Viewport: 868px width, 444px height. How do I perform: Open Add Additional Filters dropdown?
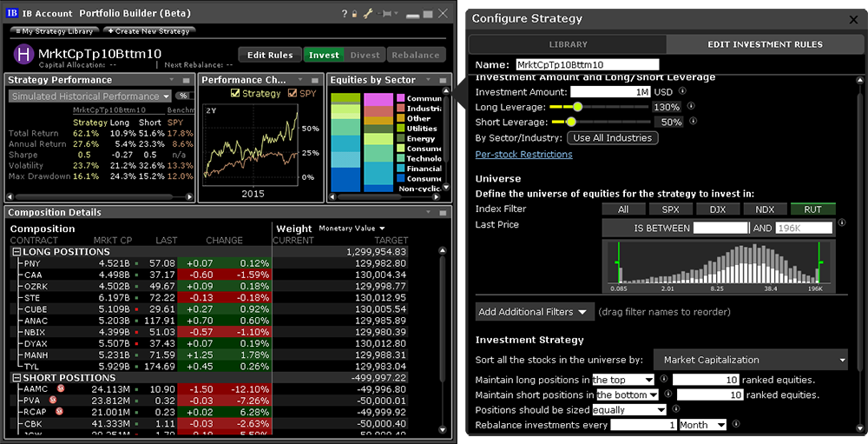[534, 312]
